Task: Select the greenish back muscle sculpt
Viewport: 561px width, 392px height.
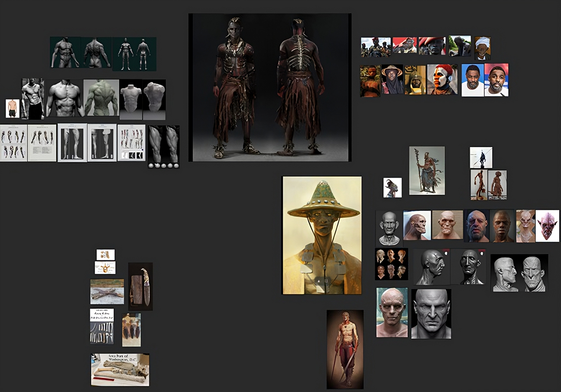Action: pyautogui.click(x=101, y=98)
